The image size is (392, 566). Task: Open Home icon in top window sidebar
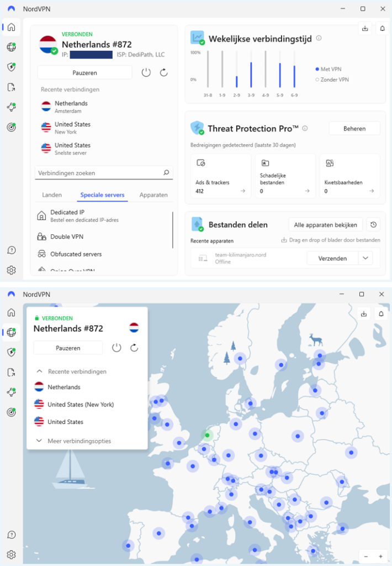click(12, 27)
